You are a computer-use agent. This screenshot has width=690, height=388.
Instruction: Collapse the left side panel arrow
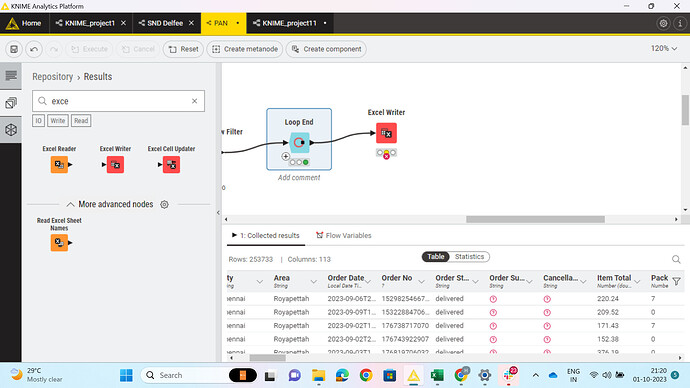(219, 212)
